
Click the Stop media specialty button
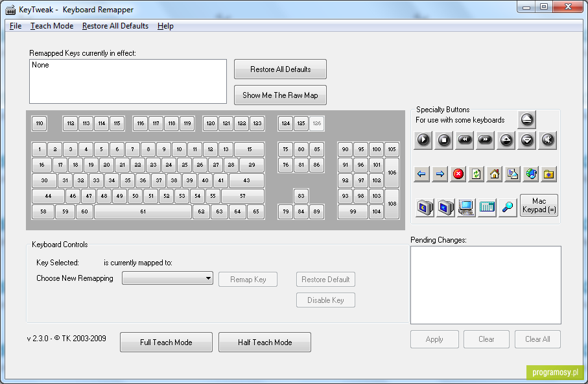[443, 140]
